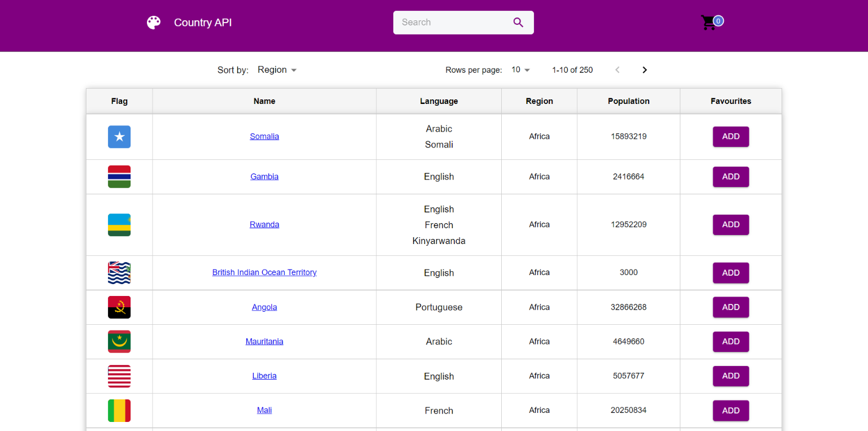Add Angola to favourites
Viewport: 868px width, 431px height.
tap(731, 307)
